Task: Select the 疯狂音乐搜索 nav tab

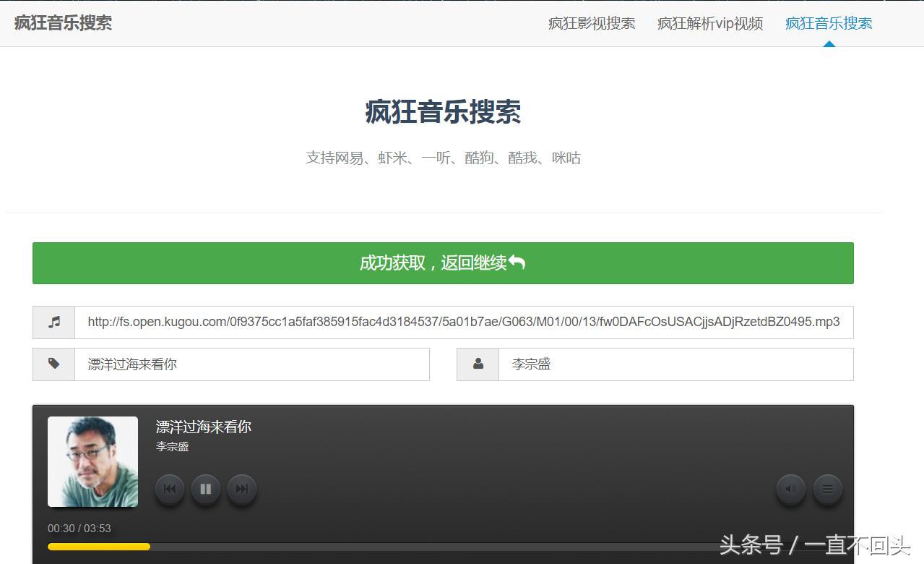Action: point(828,23)
